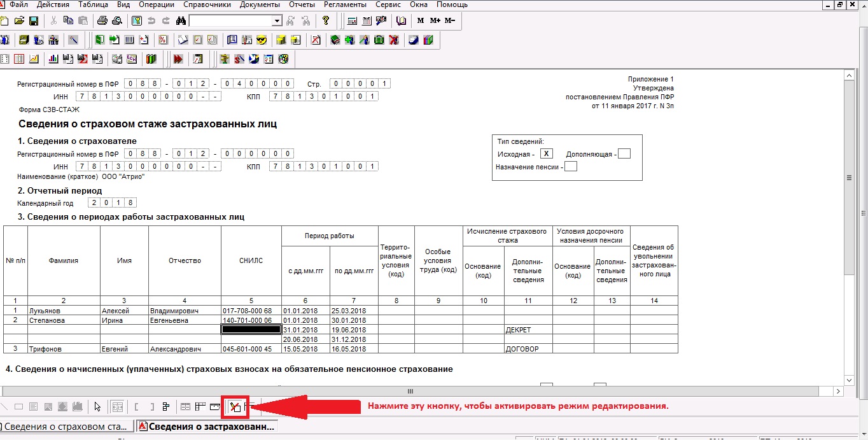Check the 'Назначение пенсии' box
The height and width of the screenshot is (440, 868).
coord(571,167)
